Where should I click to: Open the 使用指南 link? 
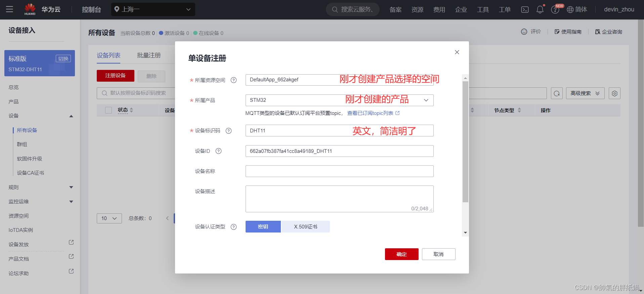pos(568,32)
